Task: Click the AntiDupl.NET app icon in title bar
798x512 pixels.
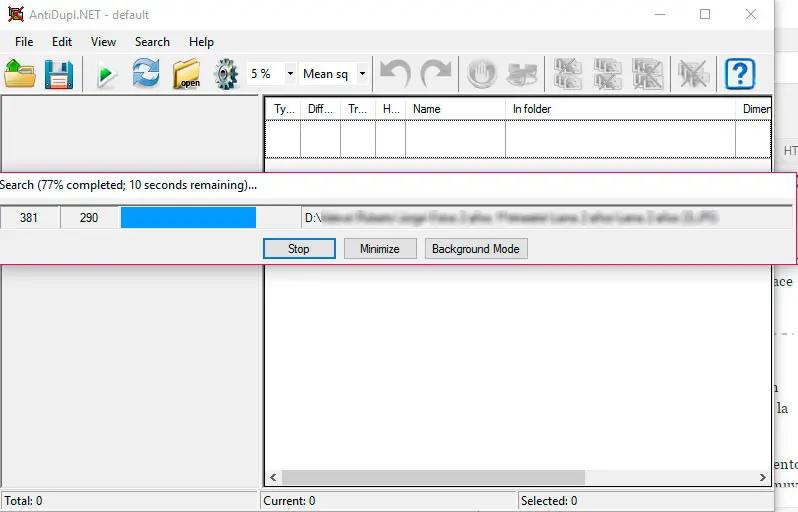Action: pyautogui.click(x=16, y=14)
